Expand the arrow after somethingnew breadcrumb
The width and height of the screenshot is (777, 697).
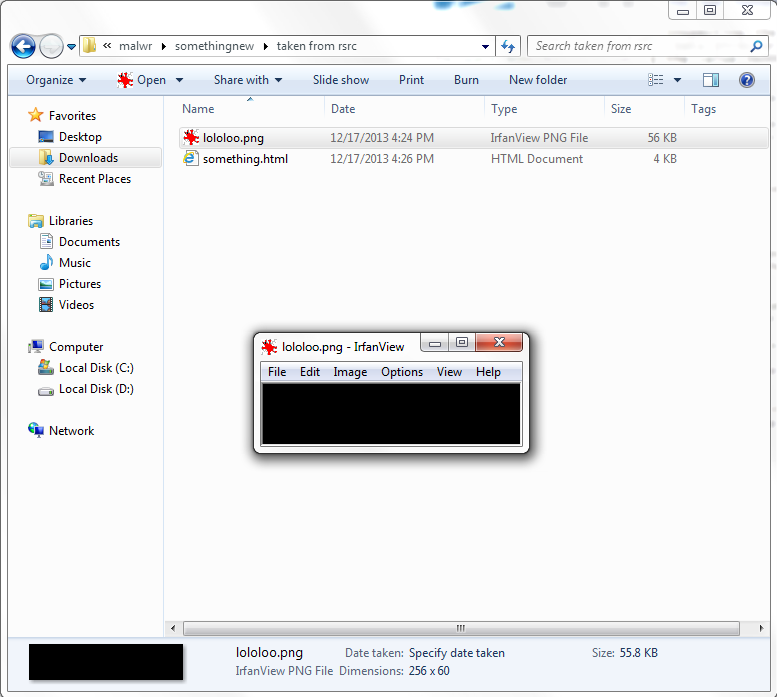tap(266, 47)
